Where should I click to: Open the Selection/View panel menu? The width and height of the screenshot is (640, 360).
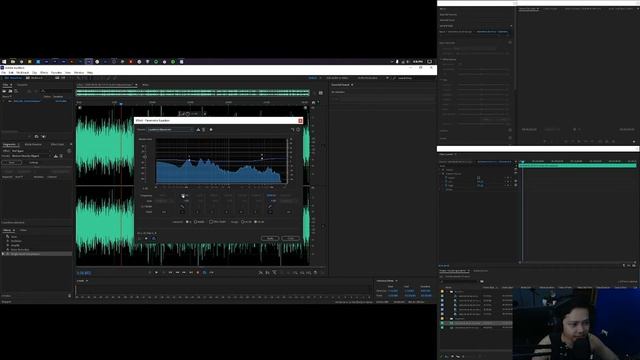[x=396, y=281]
